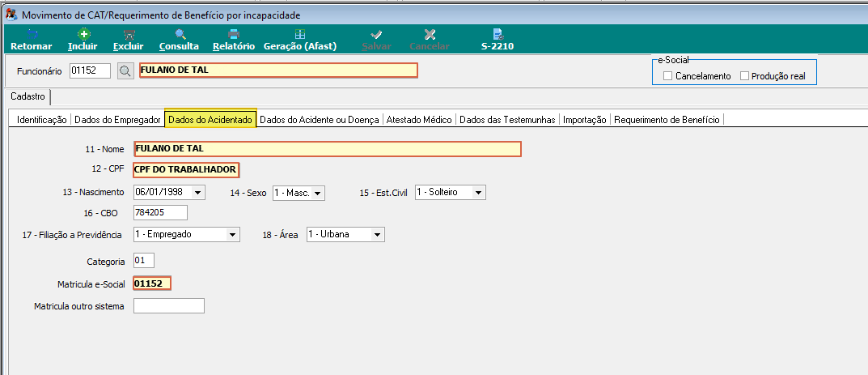Click the Excluir toolbar icon

tap(129, 34)
